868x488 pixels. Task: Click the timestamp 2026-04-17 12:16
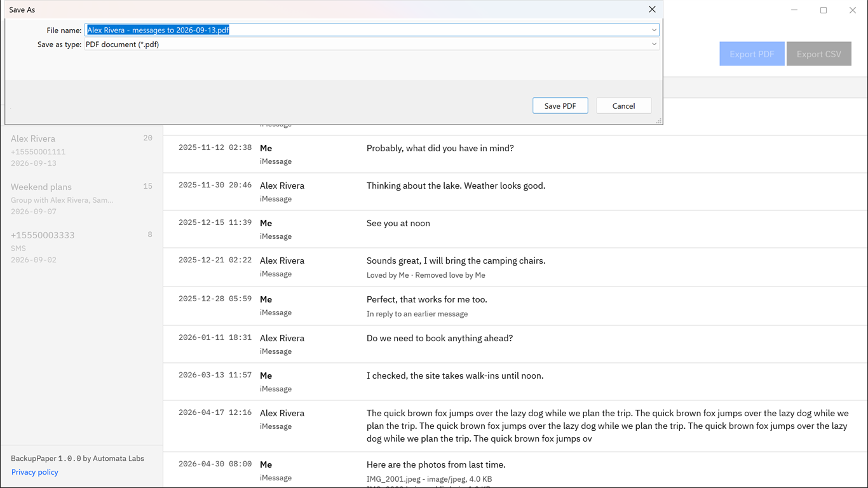pyautogui.click(x=215, y=412)
